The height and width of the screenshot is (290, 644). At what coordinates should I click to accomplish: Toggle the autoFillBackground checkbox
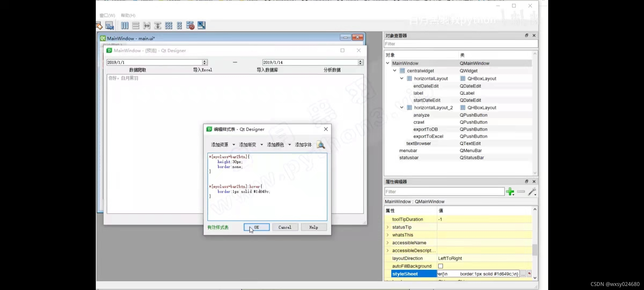coord(440,266)
